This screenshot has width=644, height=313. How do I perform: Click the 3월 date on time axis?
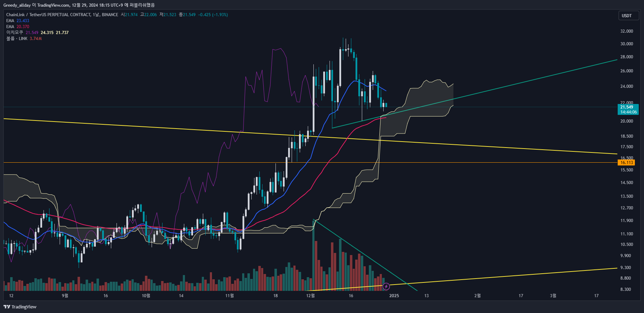point(553,296)
